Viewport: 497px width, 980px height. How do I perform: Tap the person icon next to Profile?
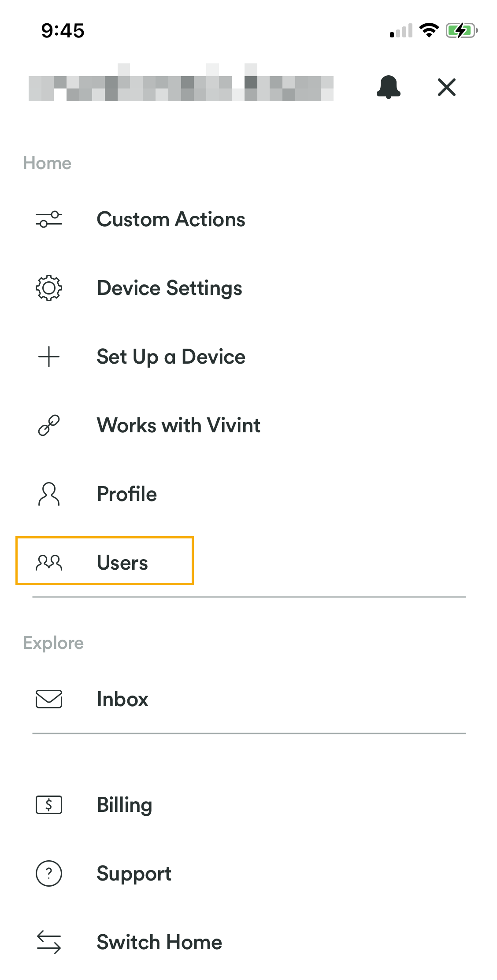click(x=48, y=494)
